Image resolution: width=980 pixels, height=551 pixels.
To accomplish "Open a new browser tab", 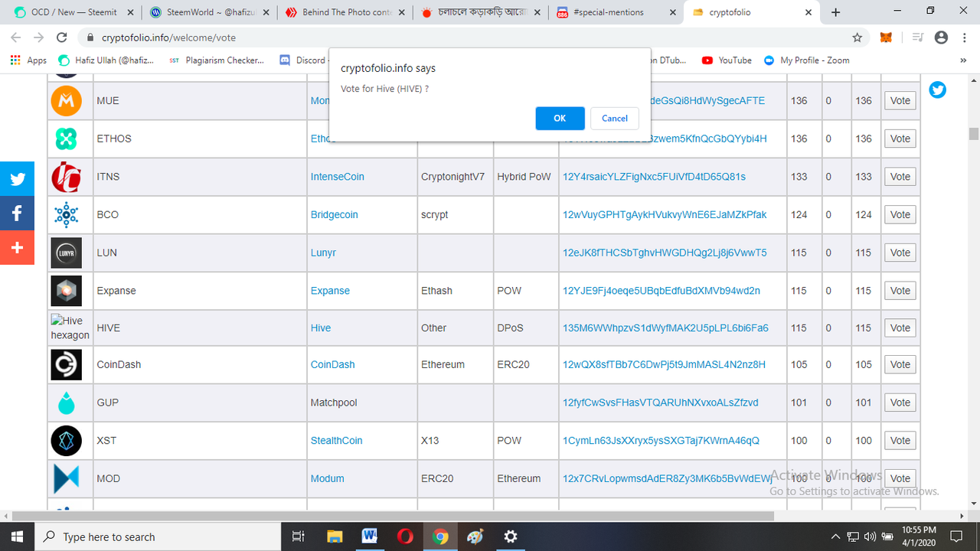I will point(835,12).
